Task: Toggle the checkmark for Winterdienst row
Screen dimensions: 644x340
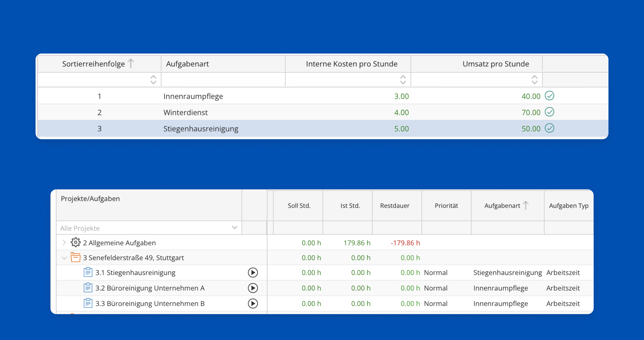Action: click(x=549, y=112)
